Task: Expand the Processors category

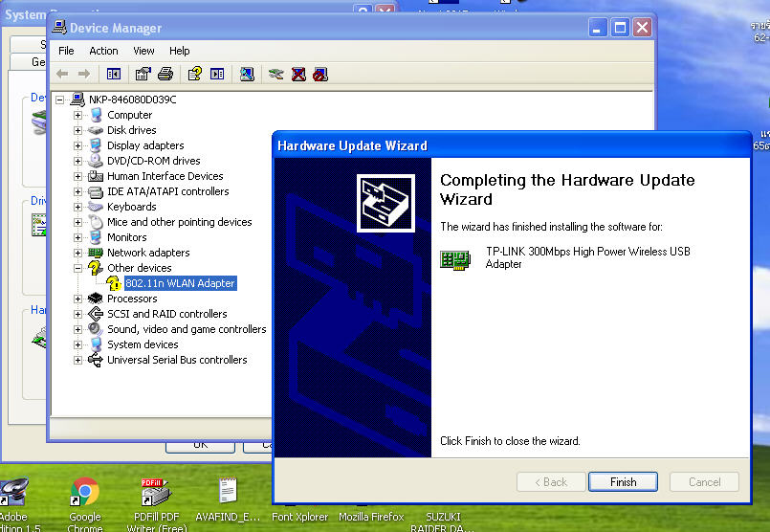Action: pyautogui.click(x=77, y=299)
